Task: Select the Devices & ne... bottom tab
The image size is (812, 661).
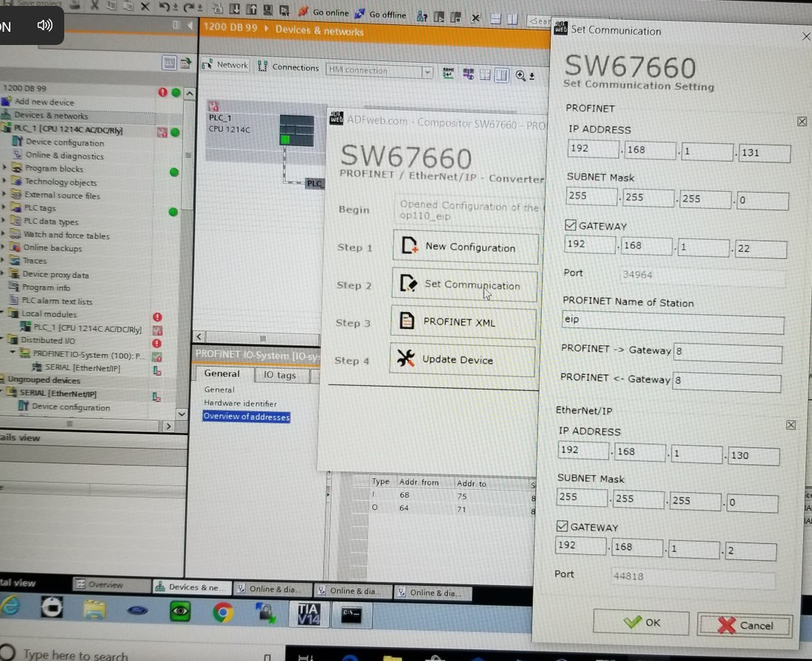Action: click(x=191, y=587)
